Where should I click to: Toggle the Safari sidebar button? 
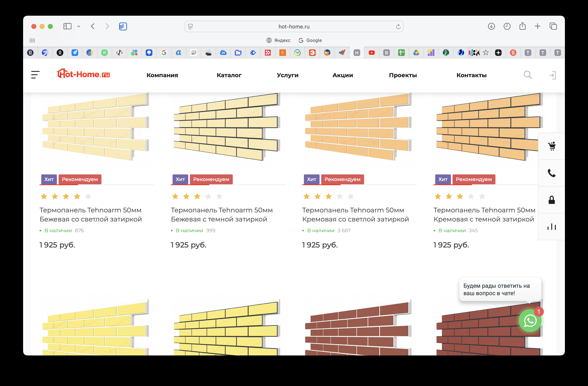[x=67, y=26]
